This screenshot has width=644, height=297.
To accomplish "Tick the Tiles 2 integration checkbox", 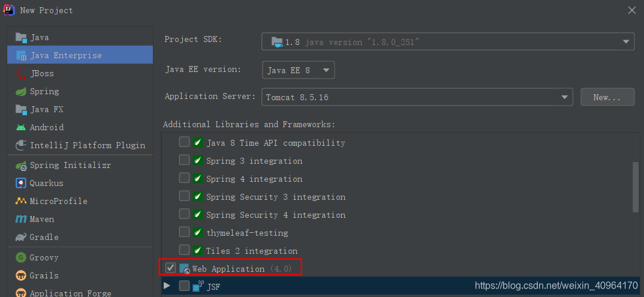I will 185,250.
